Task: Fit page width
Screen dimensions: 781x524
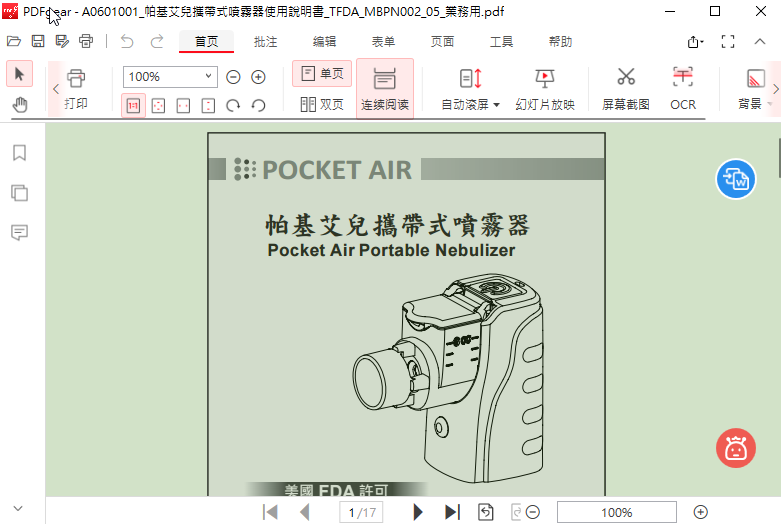Action: [183, 106]
